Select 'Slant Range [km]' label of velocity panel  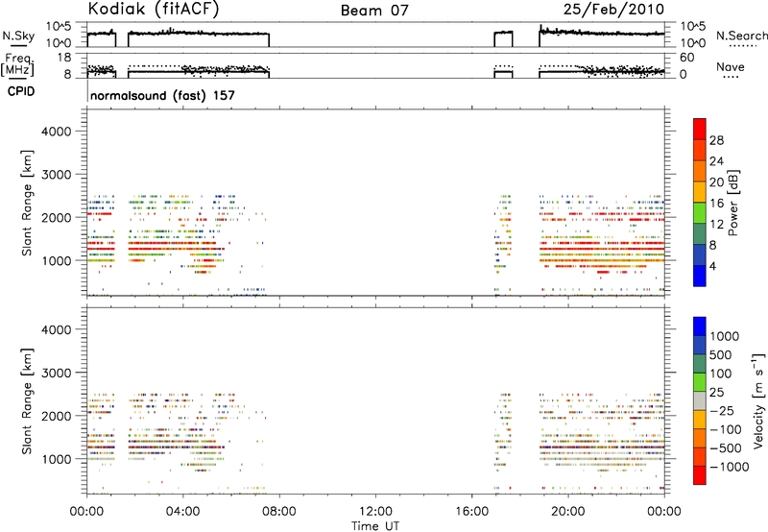27,401
